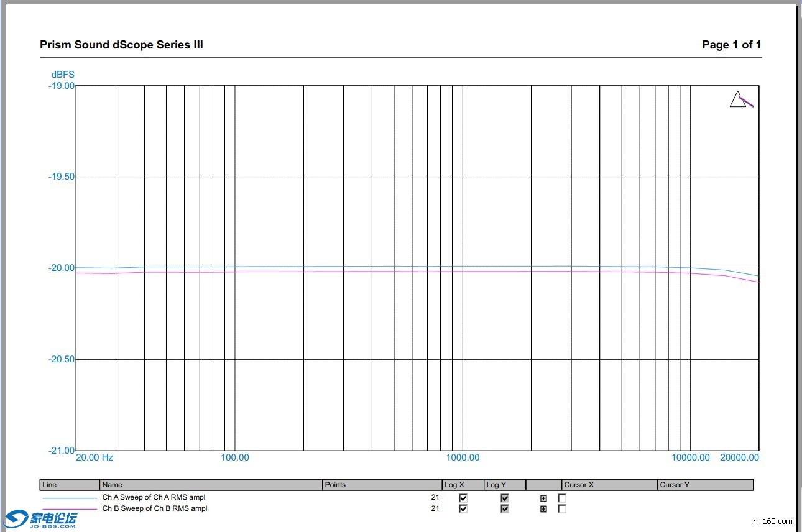The width and height of the screenshot is (802, 532).
Task: Toggle Log Y checkbox for Ch B sweep
Action: [505, 509]
